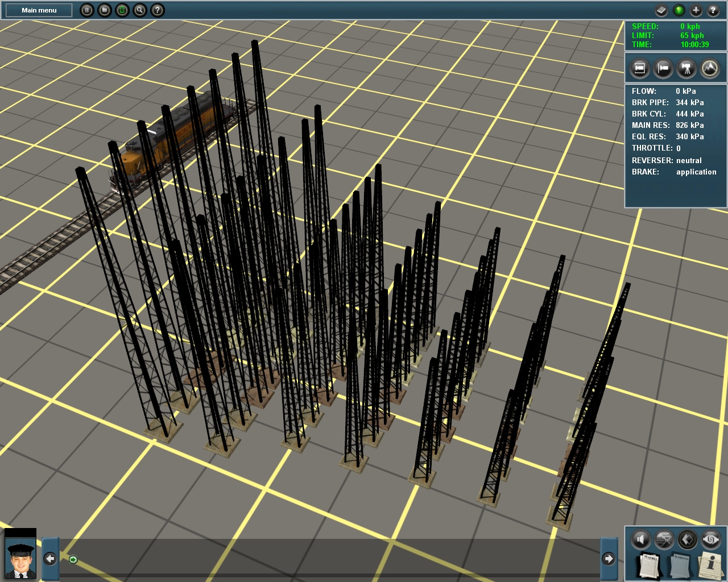Pause the simulation
This screenshot has height=582, width=728.
(x=86, y=10)
